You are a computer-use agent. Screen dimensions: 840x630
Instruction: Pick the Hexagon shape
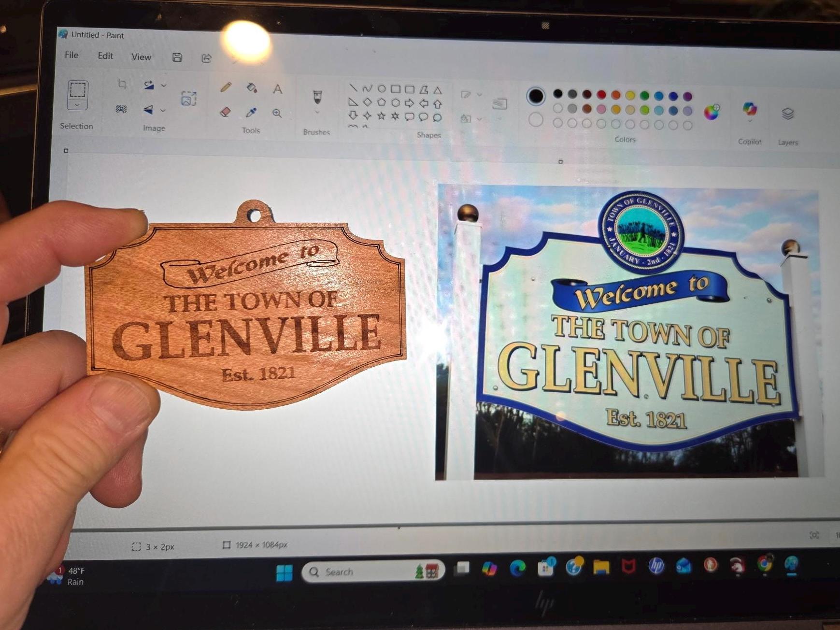[396, 102]
